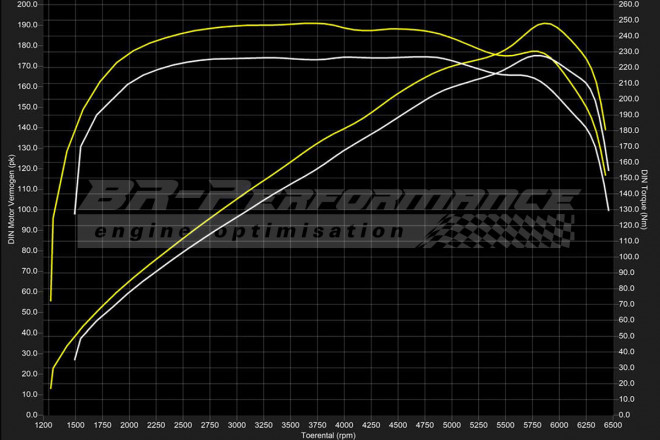Click the 6500 rpm tick label

coord(612,425)
